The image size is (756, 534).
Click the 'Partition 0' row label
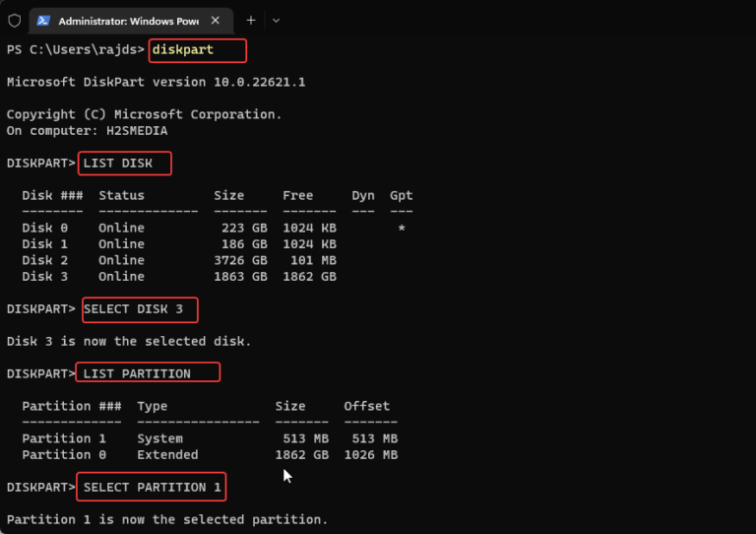(64, 455)
